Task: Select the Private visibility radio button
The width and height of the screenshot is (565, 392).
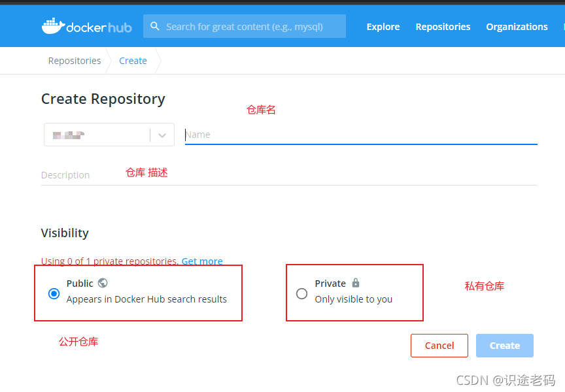Action: point(301,294)
